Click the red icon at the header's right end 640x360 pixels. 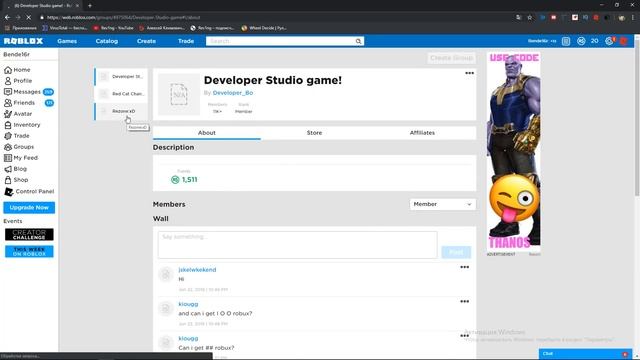coord(624,41)
